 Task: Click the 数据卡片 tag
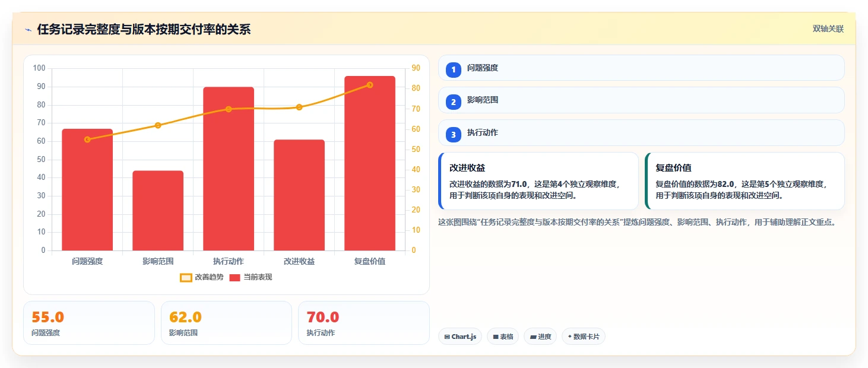coord(584,337)
